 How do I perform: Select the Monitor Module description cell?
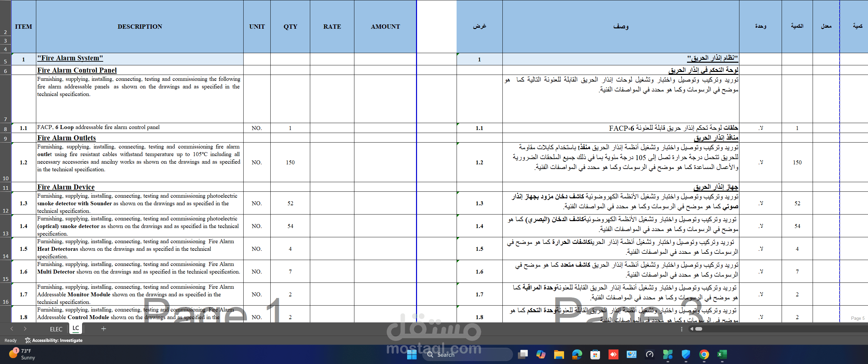[140, 294]
